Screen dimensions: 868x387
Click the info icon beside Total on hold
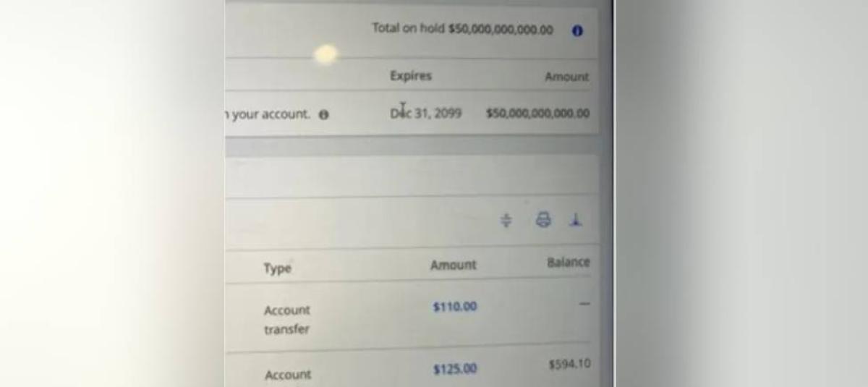pos(577,31)
